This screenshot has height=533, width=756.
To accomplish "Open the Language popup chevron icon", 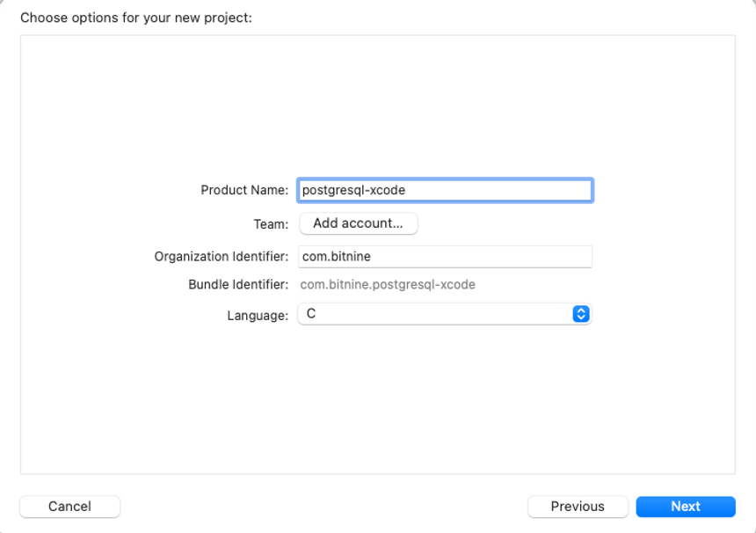I will point(581,314).
